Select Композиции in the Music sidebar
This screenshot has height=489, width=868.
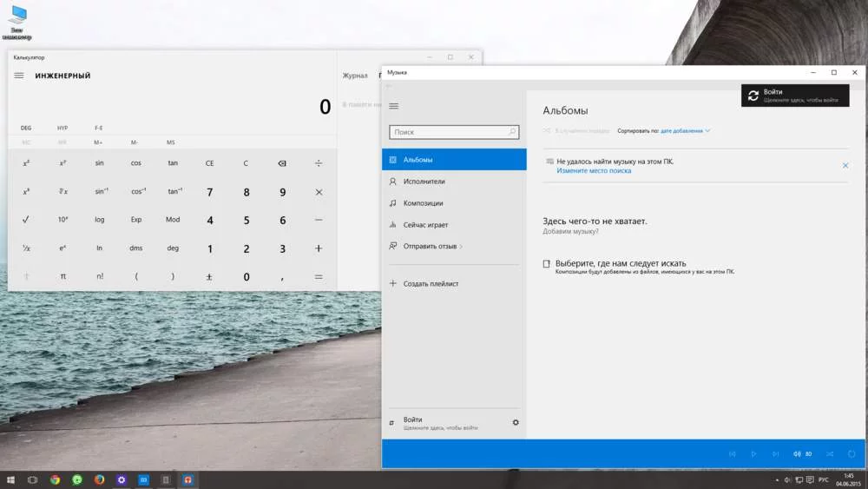423,203
